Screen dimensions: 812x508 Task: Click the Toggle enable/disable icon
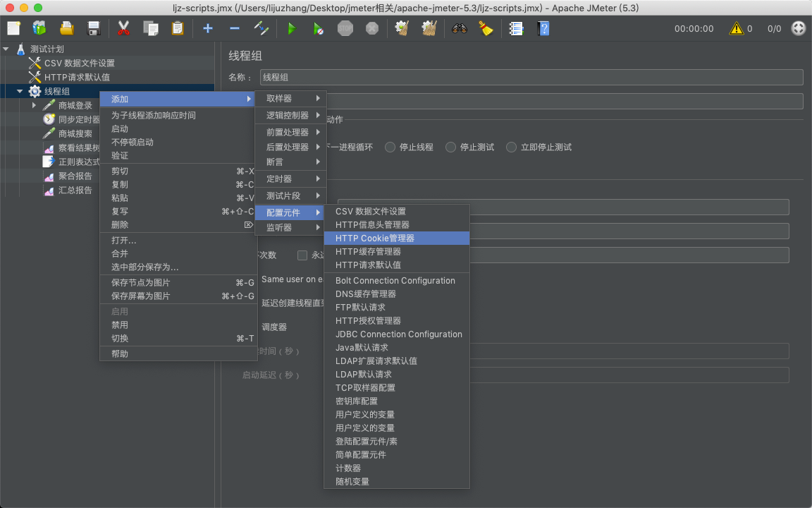coord(262,28)
